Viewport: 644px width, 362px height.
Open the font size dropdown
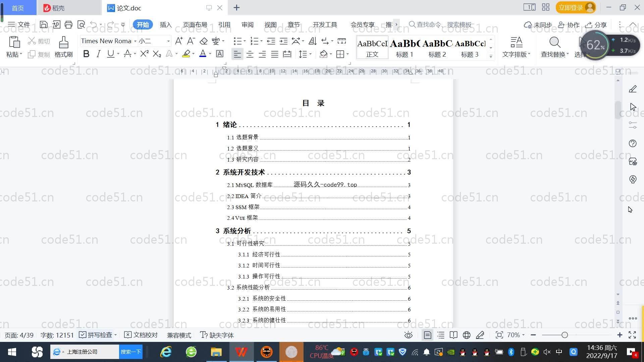pyautogui.click(x=168, y=41)
